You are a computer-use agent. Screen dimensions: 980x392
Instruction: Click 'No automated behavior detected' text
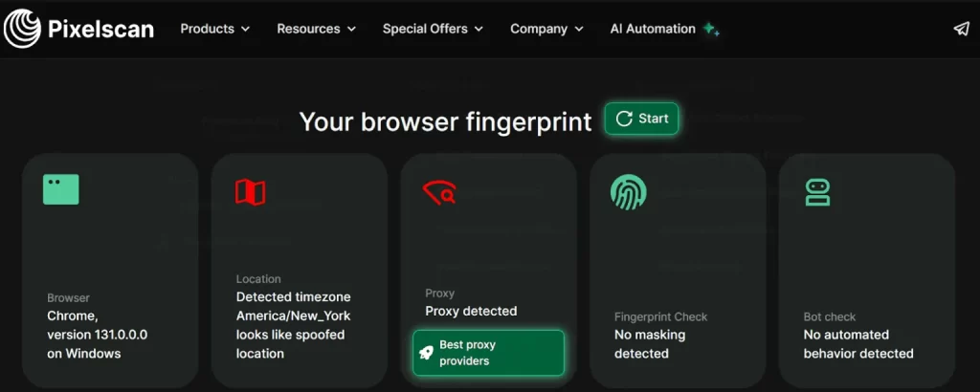pos(858,344)
